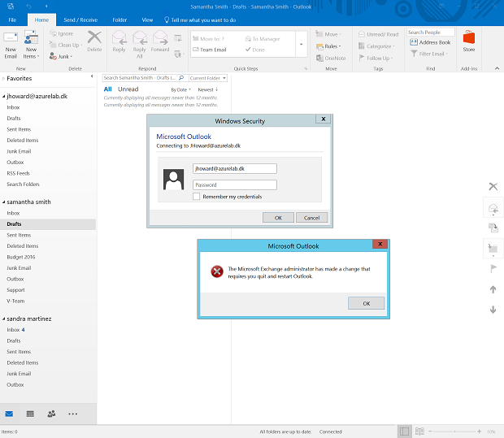Click the Forward icon in ribbon
Viewport: 504px width, 438px height.
click(x=160, y=41)
